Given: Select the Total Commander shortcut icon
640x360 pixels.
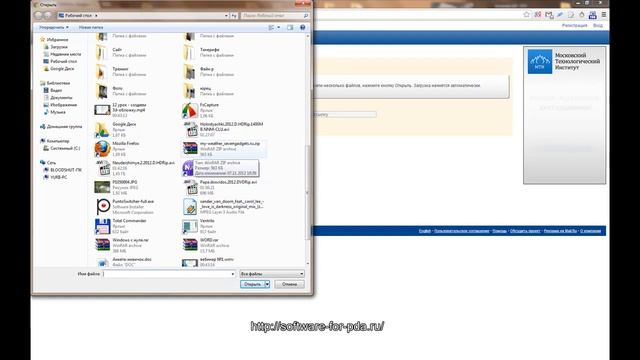Looking at the screenshot, I should pyautogui.click(x=102, y=226).
